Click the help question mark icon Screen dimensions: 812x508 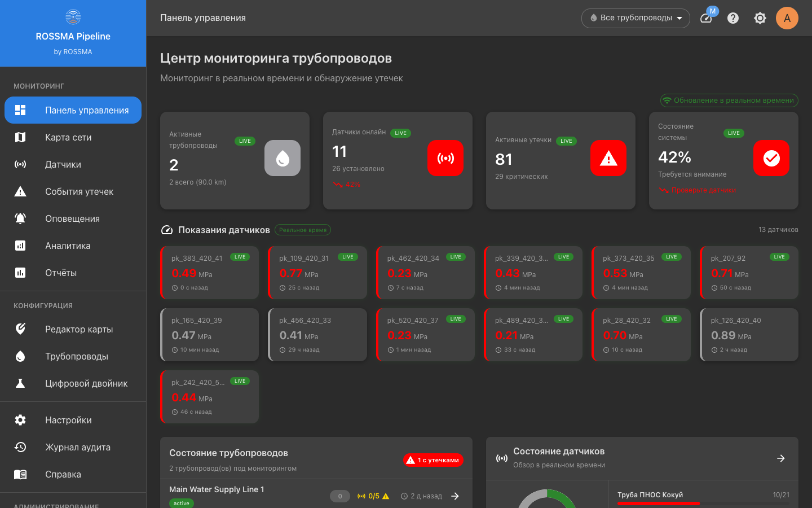(732, 17)
